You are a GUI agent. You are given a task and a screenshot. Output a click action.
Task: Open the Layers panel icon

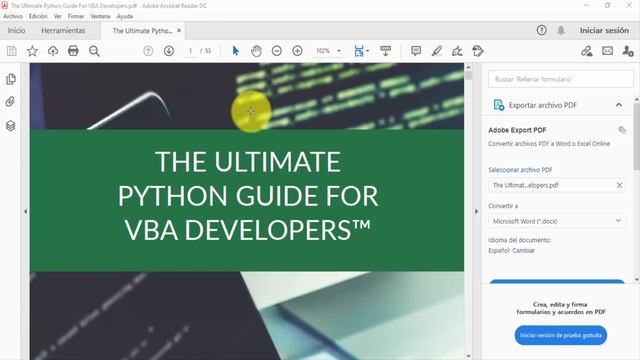point(11,126)
